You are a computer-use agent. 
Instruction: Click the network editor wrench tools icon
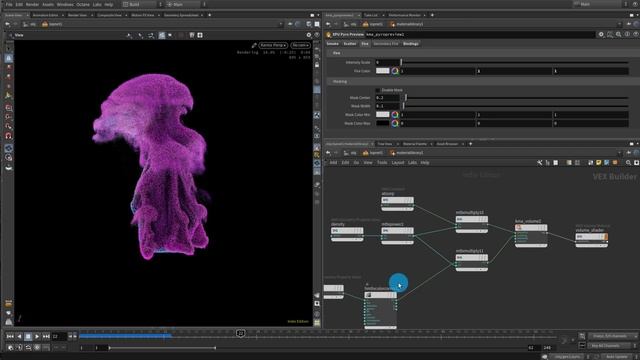[540, 163]
